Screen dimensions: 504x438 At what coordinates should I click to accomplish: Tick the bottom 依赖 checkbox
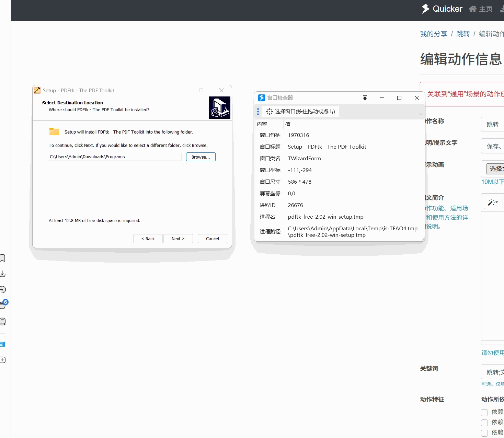coord(484,433)
